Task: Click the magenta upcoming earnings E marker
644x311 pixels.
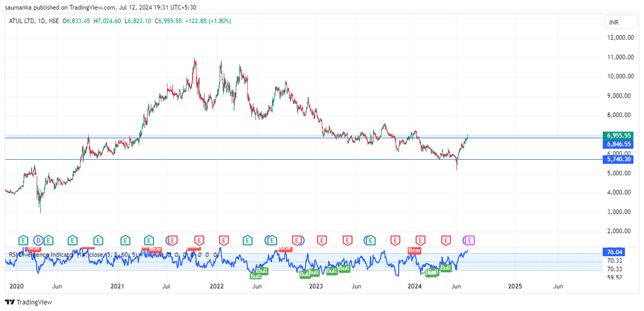Action: [x=470, y=240]
